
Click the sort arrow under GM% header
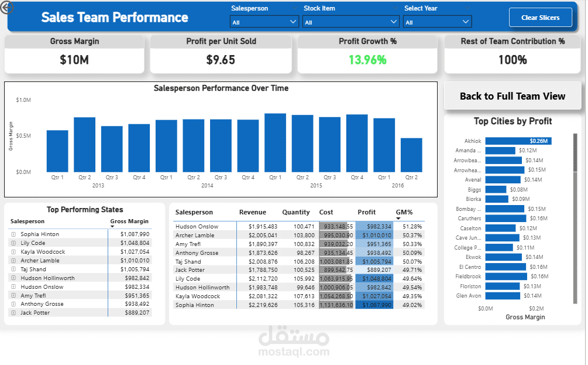(x=398, y=219)
